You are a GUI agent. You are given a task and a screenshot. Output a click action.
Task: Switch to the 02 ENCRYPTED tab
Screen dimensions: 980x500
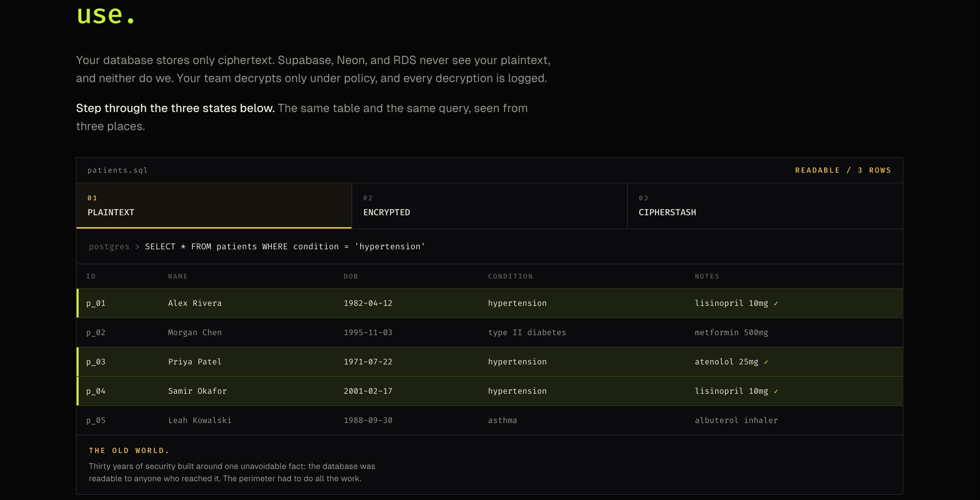click(489, 206)
